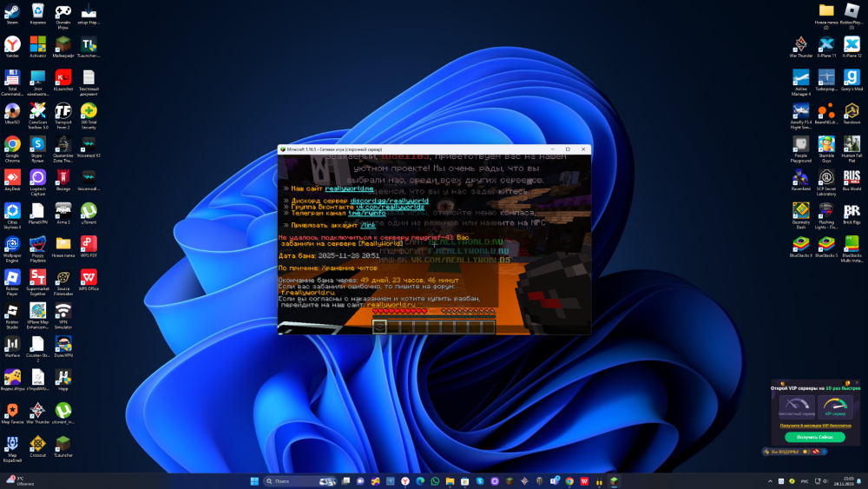Viewport: 868px width, 489px height.
Task: Select the KLauncher desktop shortcut
Action: pyautogui.click(x=63, y=80)
